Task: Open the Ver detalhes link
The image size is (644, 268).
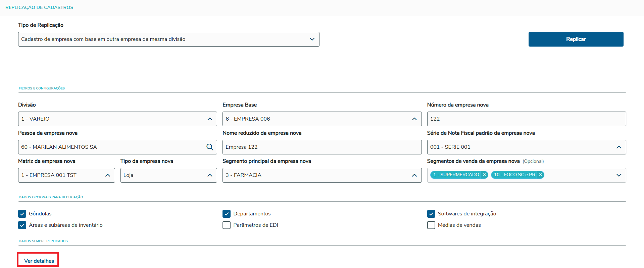Action: (39, 261)
